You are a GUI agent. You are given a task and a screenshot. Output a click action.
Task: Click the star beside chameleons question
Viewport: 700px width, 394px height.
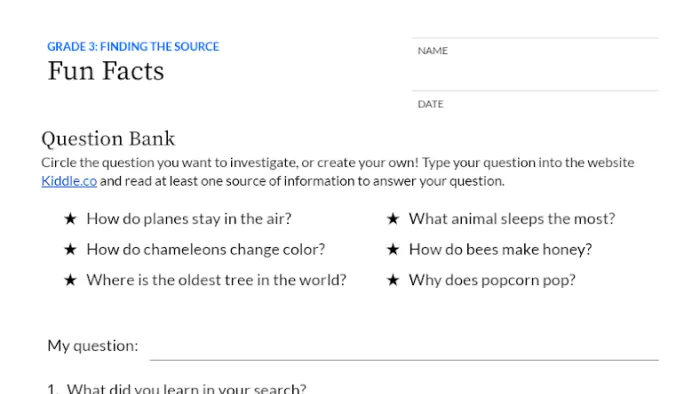(70, 249)
